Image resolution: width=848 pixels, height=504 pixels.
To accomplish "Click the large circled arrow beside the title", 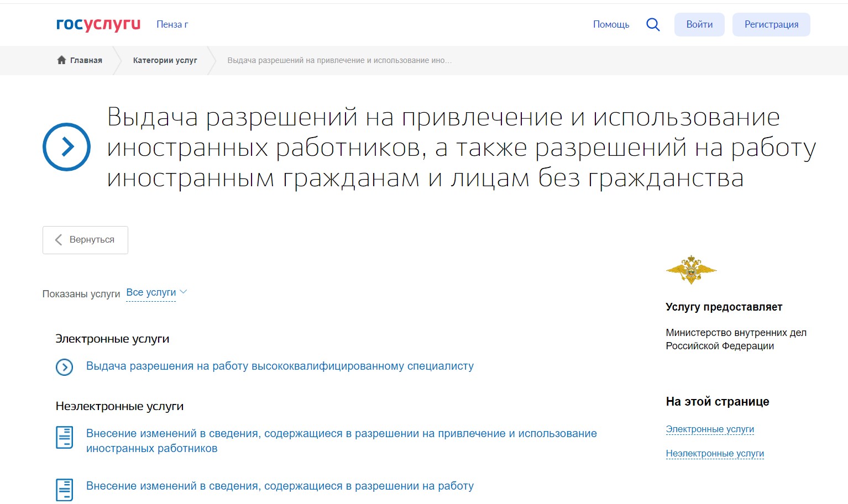I will [x=66, y=147].
